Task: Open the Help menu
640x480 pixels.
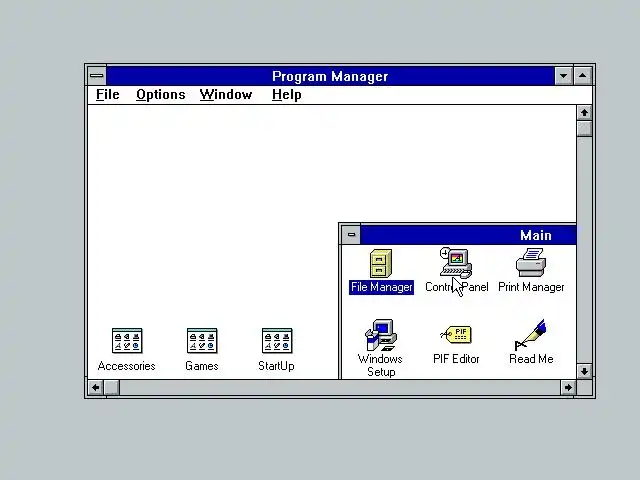Action: (287, 95)
